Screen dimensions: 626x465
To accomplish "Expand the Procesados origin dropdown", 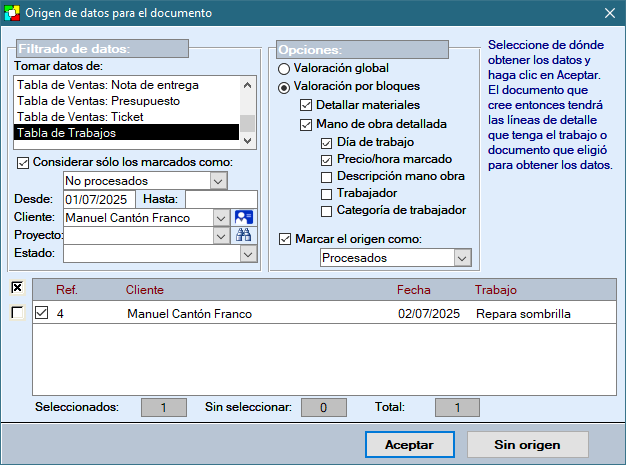I will coord(461,258).
